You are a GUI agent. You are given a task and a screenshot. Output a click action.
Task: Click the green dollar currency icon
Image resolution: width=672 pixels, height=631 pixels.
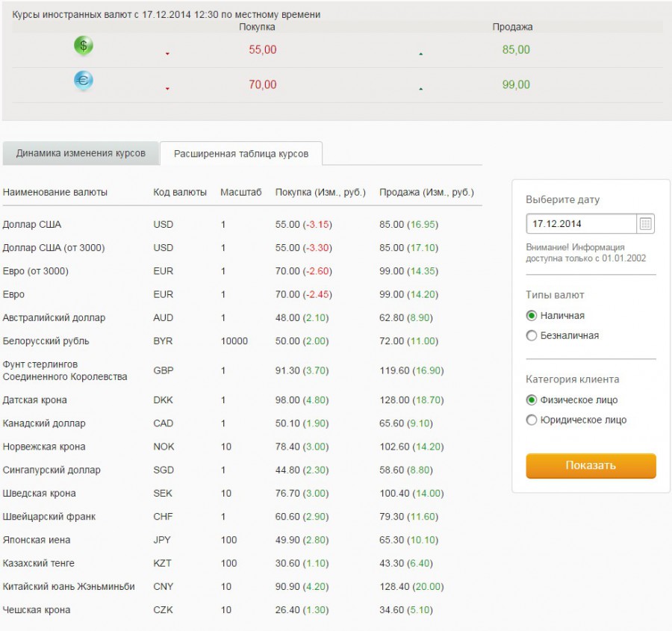(x=84, y=46)
